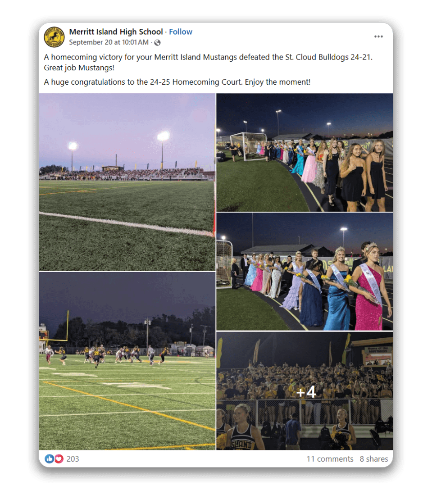Screen dimensions: 432x504
Task: Click the Homecoming Court congratulations text line
Action: [x=177, y=82]
